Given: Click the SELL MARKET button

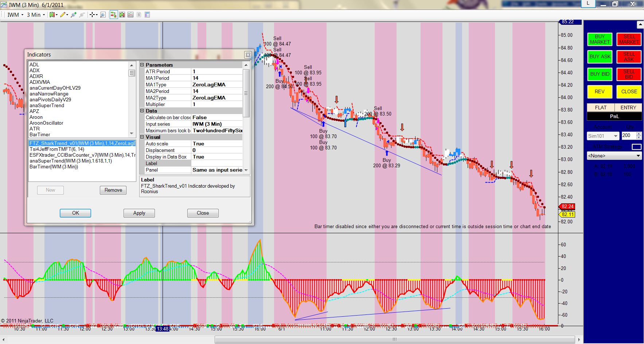Looking at the screenshot, I should [x=629, y=39].
